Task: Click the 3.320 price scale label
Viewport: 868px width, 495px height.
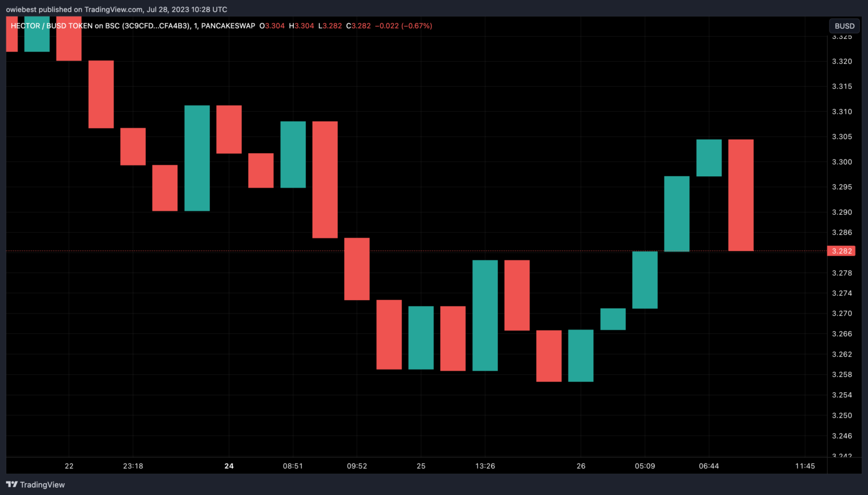Action: [x=841, y=62]
